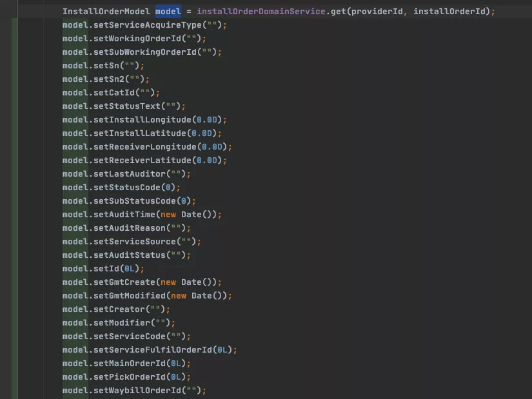This screenshot has width=532, height=399.
Task: Click the setWaybillOrderId line
Action: [x=134, y=391]
